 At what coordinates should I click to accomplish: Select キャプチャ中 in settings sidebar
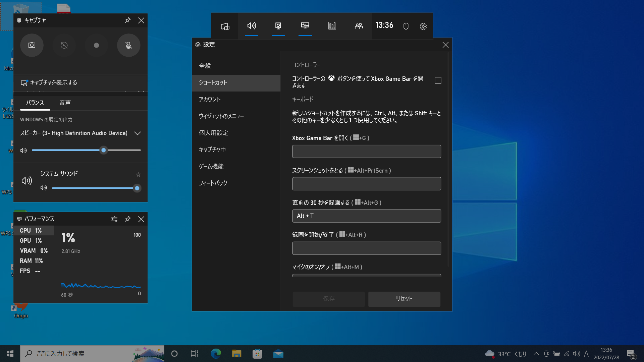tap(236, 150)
